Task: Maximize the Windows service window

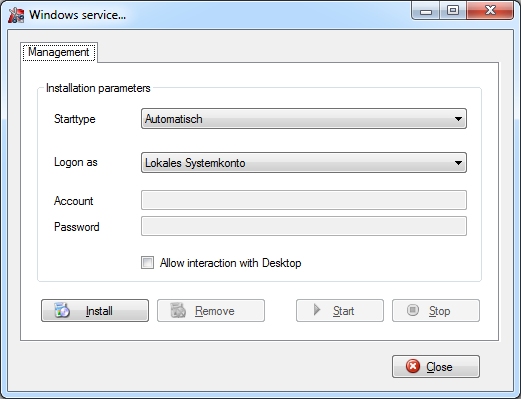Action: point(453,11)
